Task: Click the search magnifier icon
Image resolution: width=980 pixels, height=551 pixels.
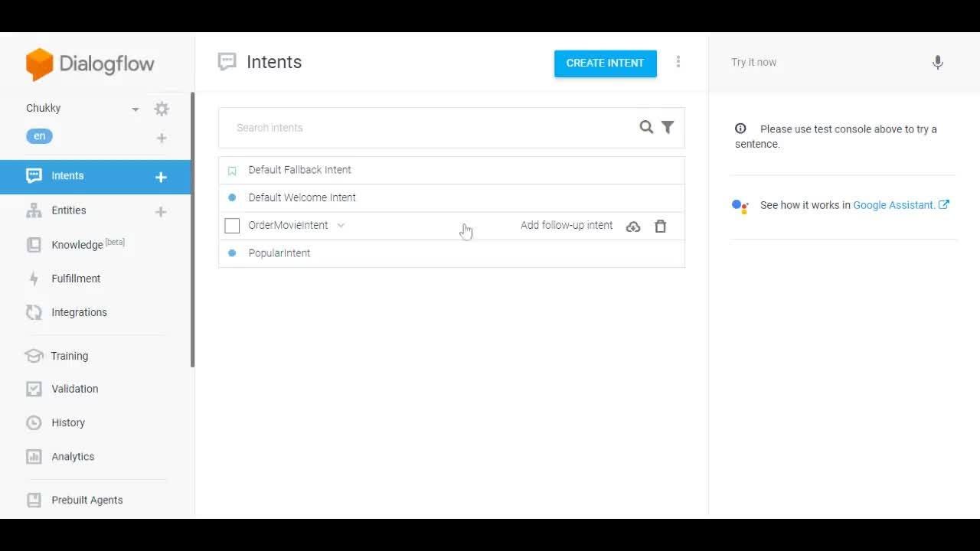Action: pos(646,127)
